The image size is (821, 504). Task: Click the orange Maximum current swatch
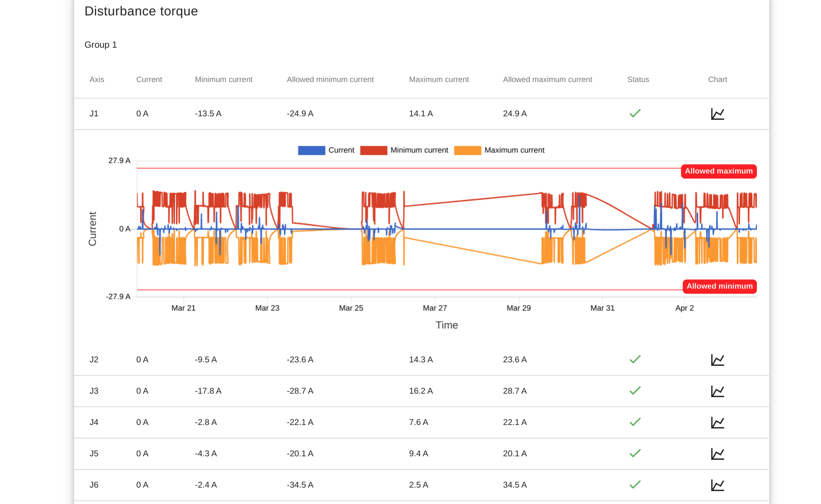click(x=467, y=150)
